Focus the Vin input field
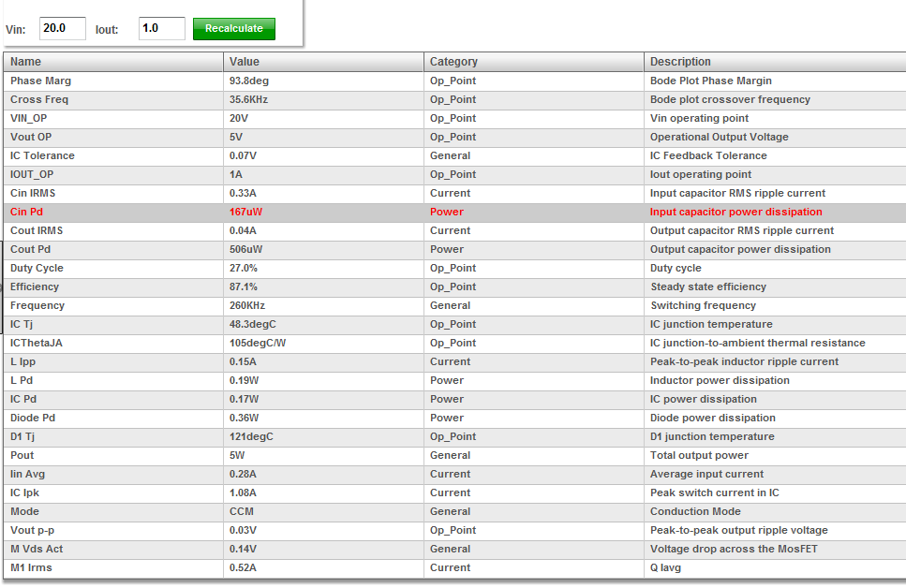 coord(63,28)
